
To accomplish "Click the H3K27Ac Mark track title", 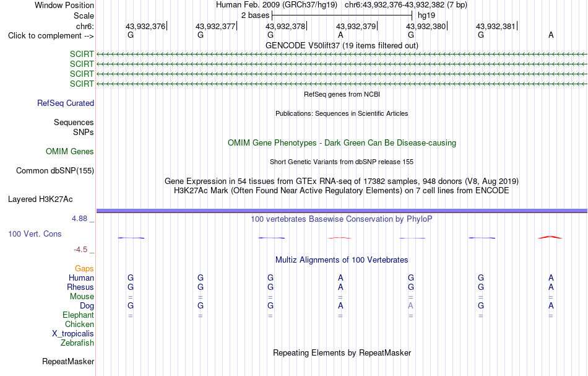I will click(x=342, y=190).
